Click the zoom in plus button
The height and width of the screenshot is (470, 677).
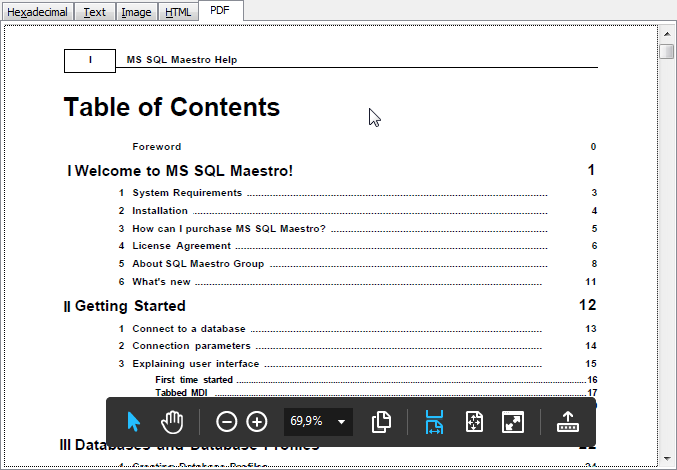click(257, 422)
